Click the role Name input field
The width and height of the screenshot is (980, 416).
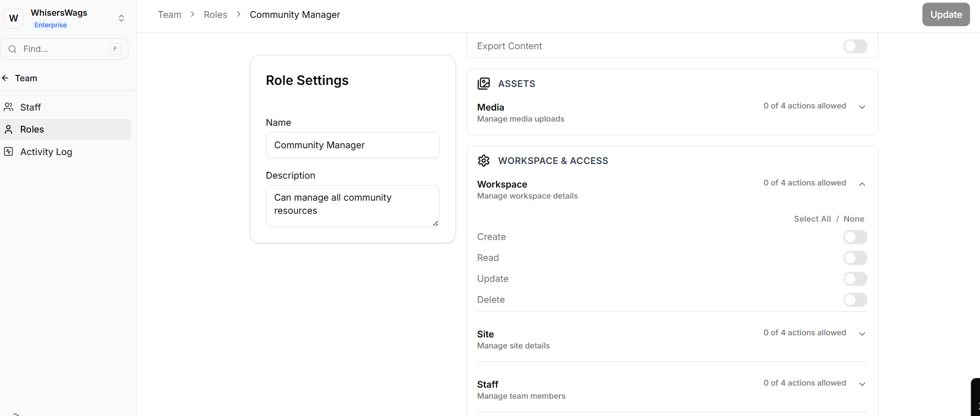click(x=353, y=145)
